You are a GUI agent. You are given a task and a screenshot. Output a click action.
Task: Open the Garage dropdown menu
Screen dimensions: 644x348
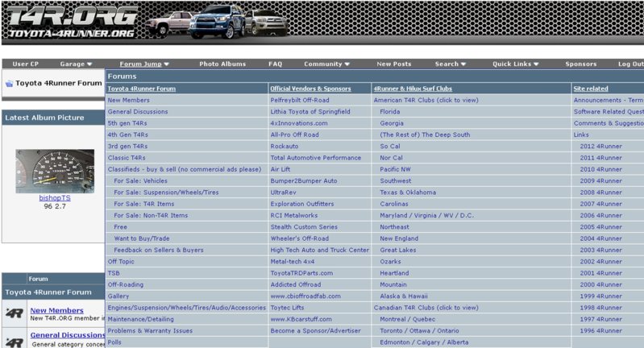tap(76, 64)
